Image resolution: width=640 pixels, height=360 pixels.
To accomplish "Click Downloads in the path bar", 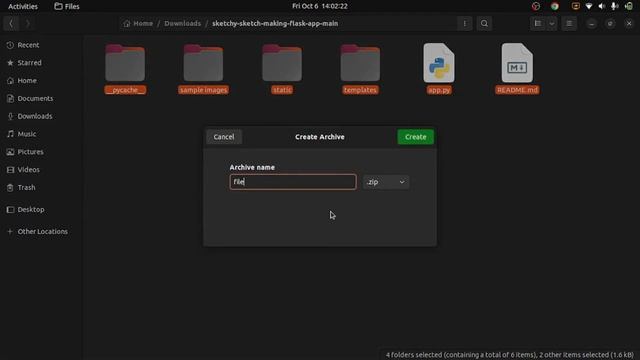I will click(182, 23).
